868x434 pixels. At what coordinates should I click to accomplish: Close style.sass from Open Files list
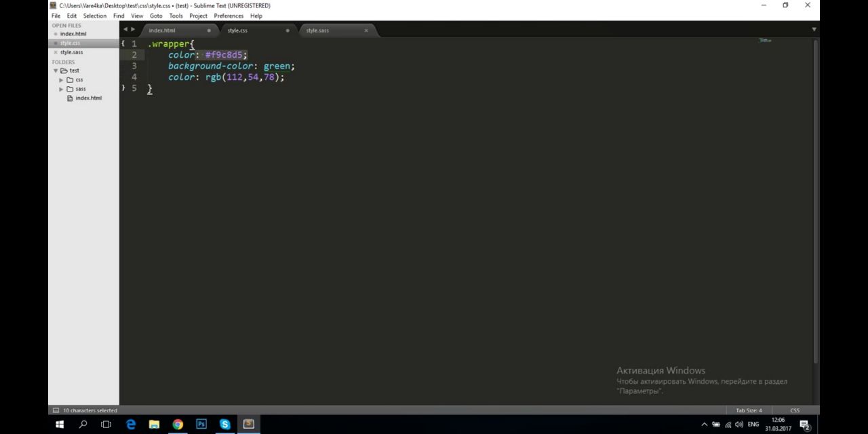tap(56, 52)
